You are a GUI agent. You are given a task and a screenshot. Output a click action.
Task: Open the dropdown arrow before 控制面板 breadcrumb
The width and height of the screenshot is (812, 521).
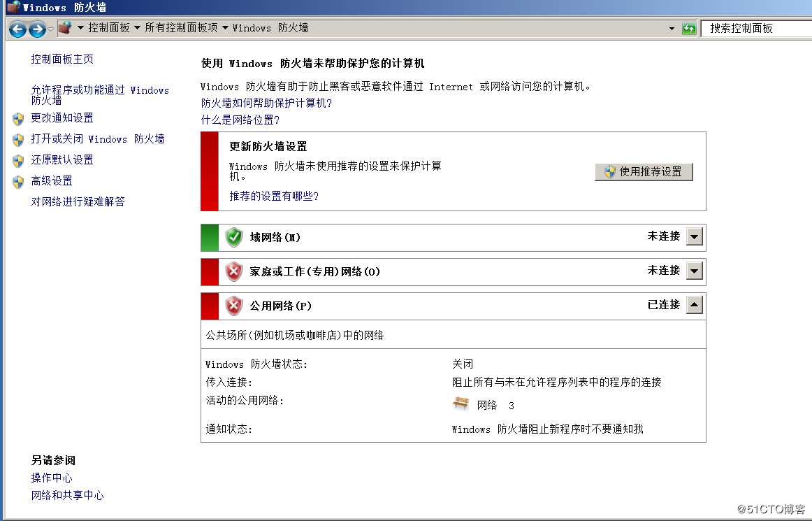point(80,28)
